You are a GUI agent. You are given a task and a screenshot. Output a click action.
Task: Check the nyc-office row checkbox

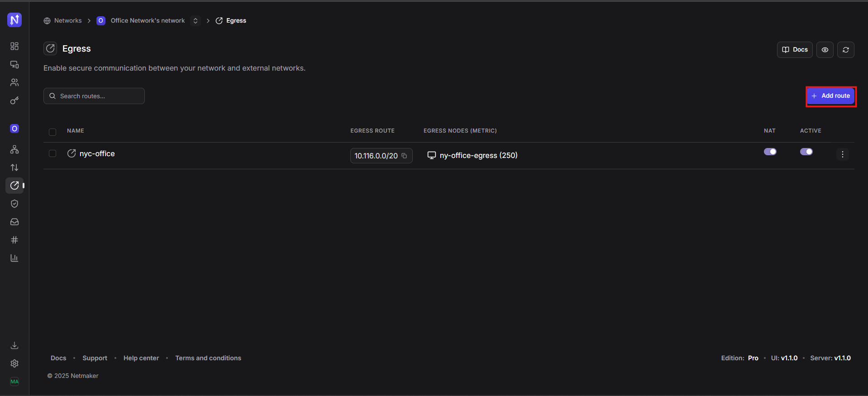coord(52,154)
